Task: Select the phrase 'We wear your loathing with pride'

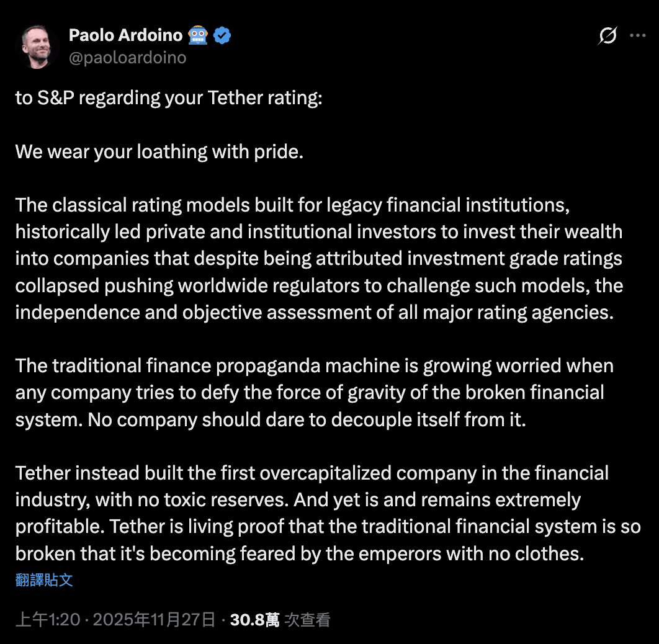Action: pos(159,151)
